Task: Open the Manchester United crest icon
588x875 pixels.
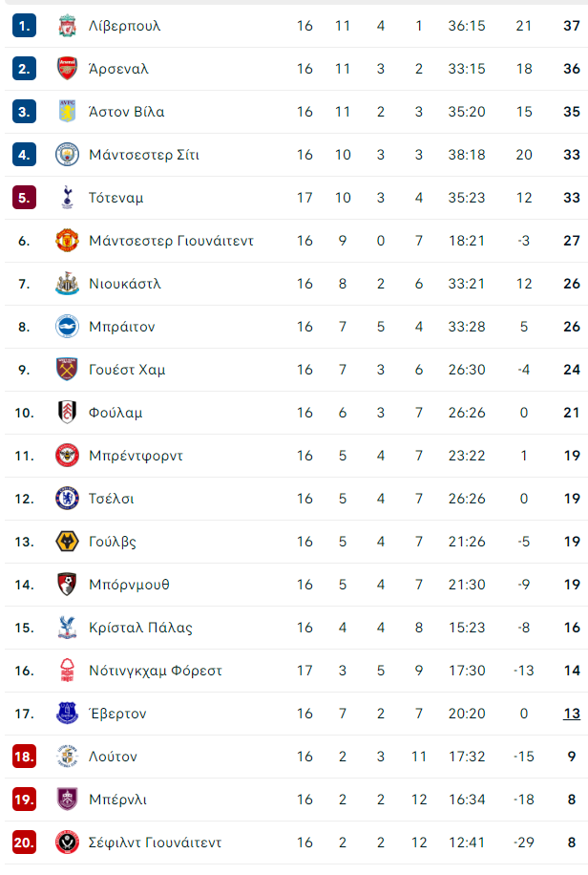Action: [67, 241]
